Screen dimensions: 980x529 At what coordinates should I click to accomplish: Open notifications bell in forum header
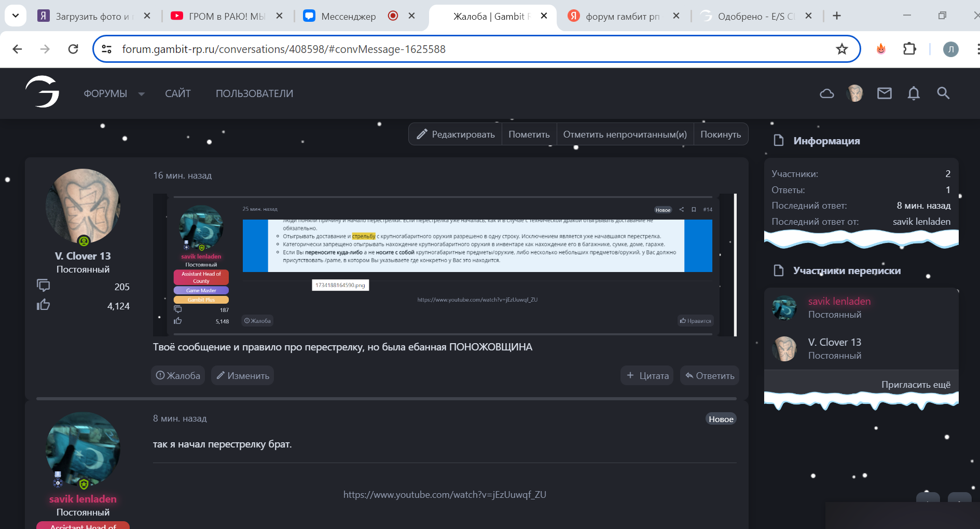(913, 93)
